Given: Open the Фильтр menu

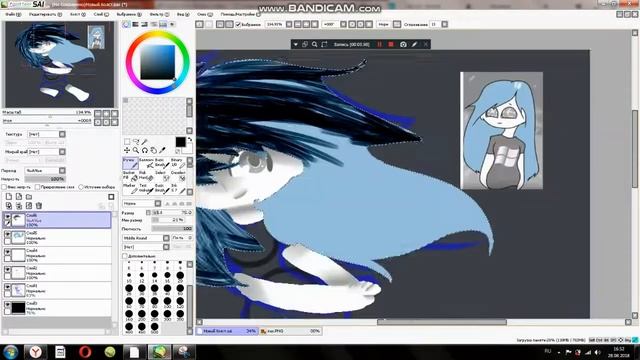Looking at the screenshot, I should pyautogui.click(x=159, y=14).
